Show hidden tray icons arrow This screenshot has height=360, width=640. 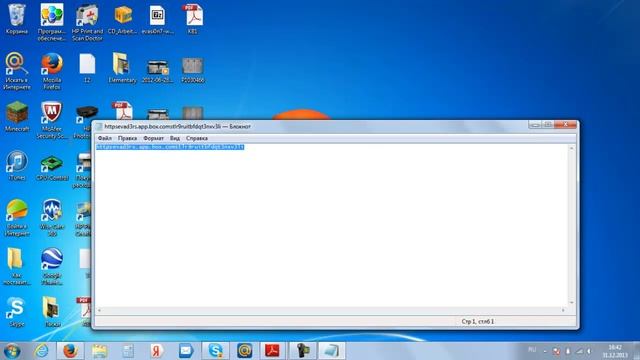545,351
